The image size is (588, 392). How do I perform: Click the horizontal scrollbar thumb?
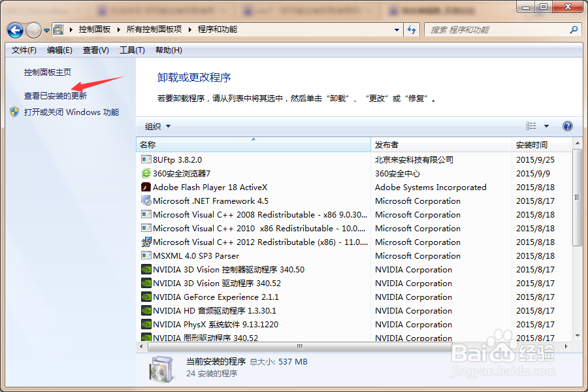(300, 346)
